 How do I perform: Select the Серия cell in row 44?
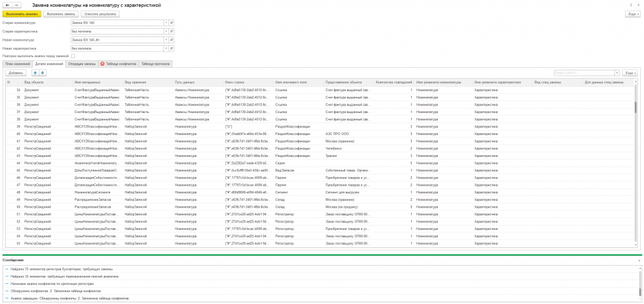tap(298, 163)
